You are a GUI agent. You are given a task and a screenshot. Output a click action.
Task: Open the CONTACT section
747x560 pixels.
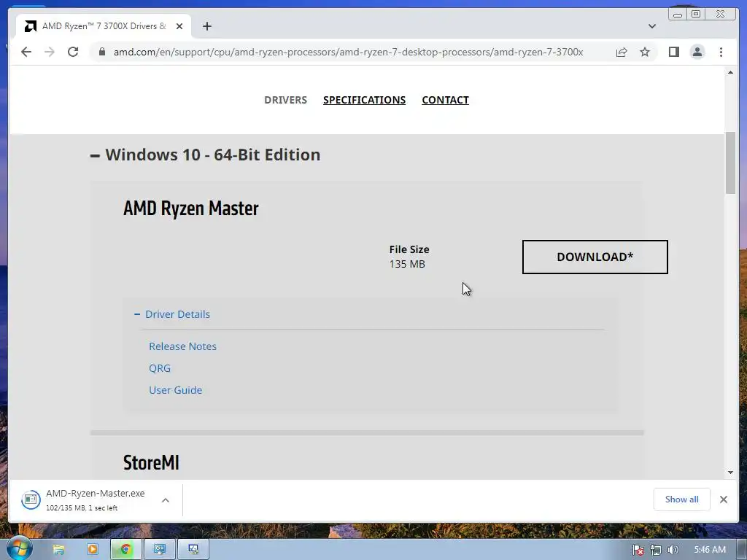[x=446, y=100]
